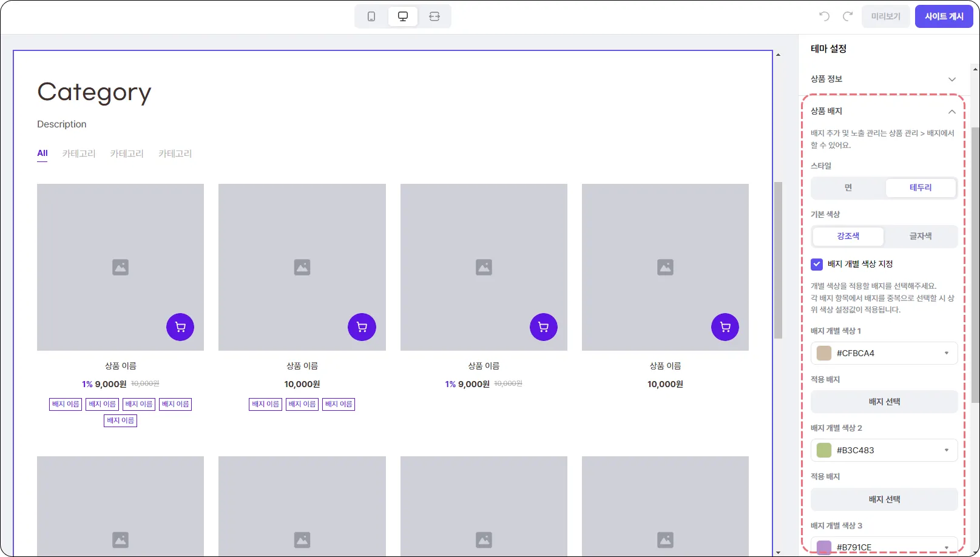Click the 배지 개별 색상 2 label

tap(836, 428)
